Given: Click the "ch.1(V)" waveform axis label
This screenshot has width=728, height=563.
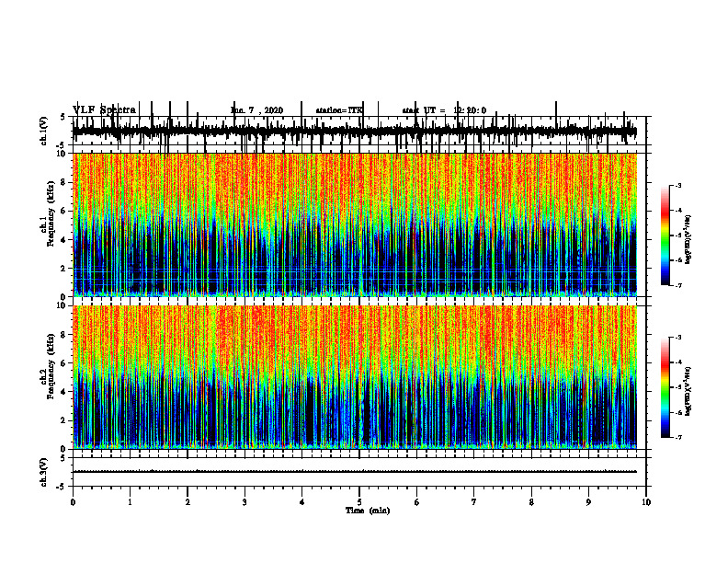Looking at the screenshot, I should tap(43, 131).
